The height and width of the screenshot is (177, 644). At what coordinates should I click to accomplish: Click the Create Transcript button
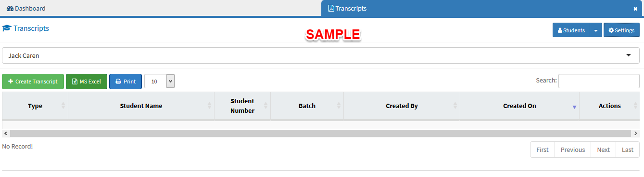pos(33,82)
